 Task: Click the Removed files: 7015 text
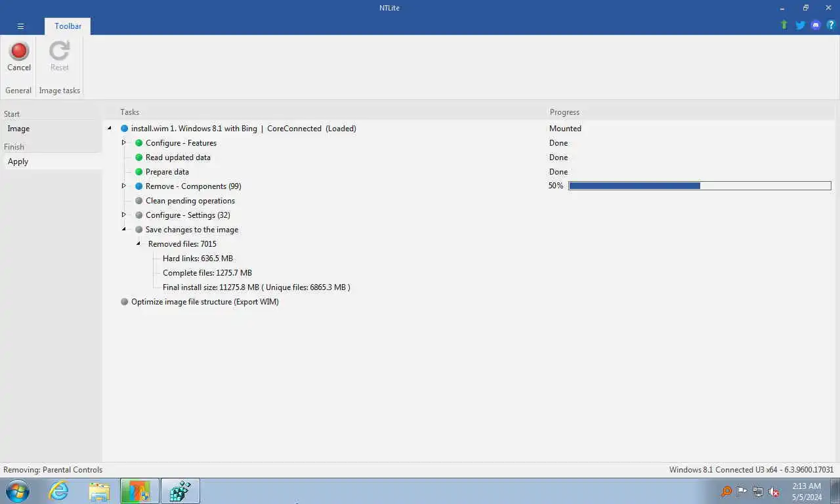tap(182, 244)
